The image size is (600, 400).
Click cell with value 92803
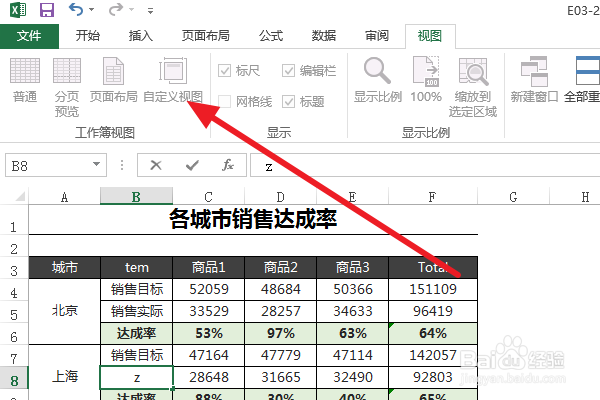433,377
